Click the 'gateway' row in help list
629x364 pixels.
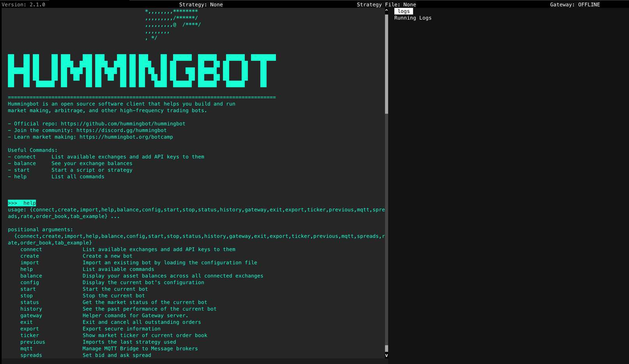pyautogui.click(x=104, y=316)
